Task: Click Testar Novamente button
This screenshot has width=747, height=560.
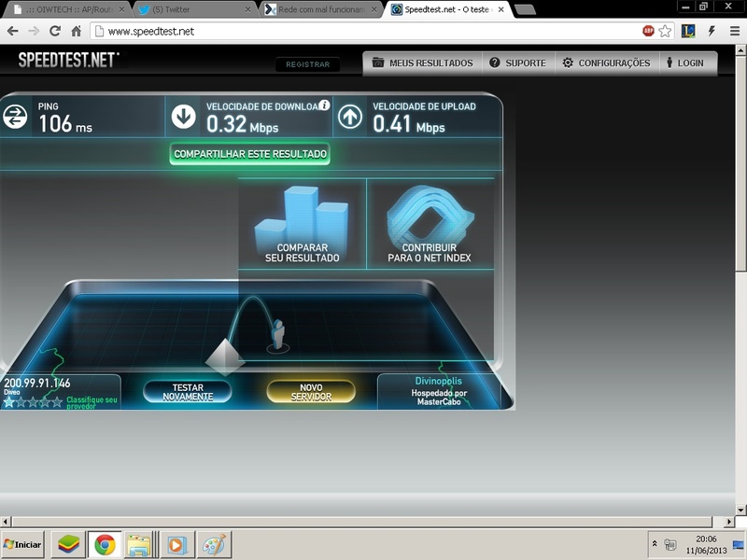Action: [188, 392]
